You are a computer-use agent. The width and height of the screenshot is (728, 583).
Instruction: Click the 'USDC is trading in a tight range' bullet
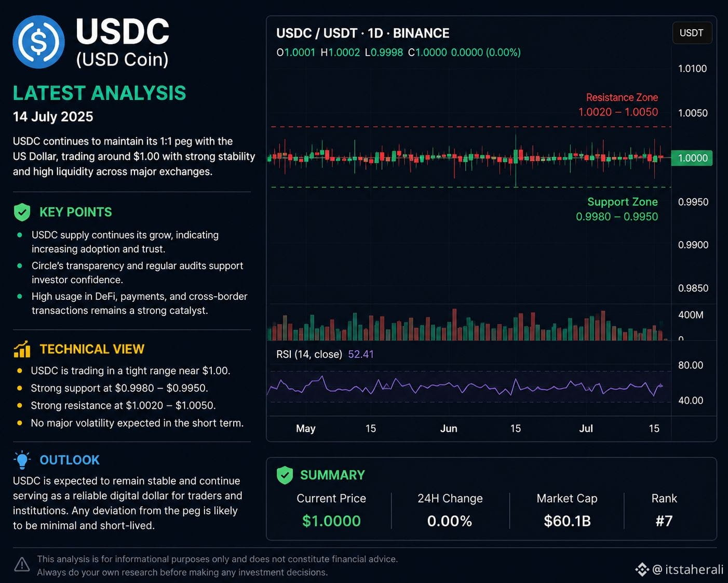click(130, 371)
